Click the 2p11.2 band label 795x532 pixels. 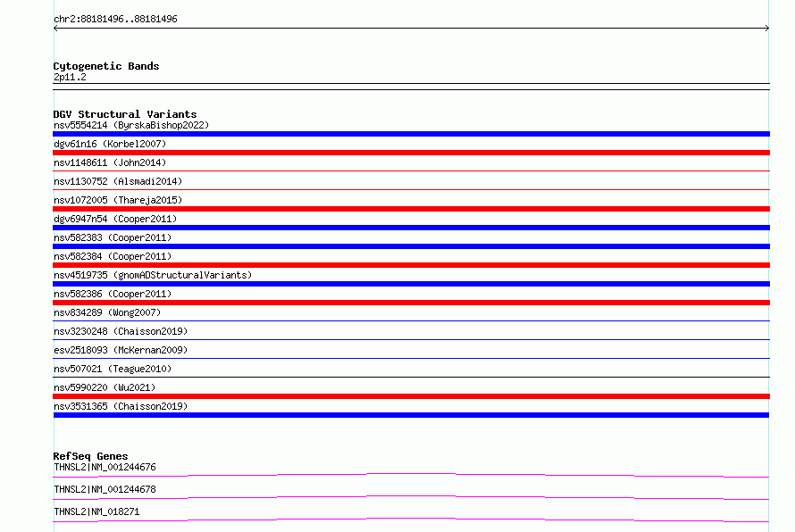point(70,77)
